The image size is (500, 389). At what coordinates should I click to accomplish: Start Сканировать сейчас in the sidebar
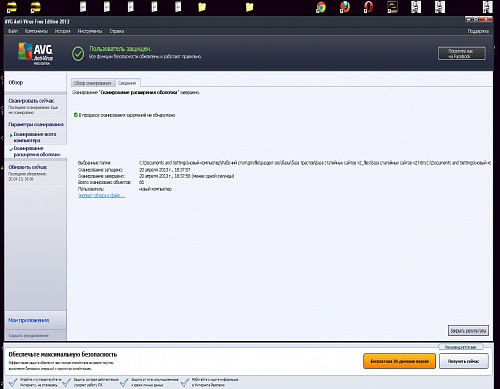click(31, 101)
